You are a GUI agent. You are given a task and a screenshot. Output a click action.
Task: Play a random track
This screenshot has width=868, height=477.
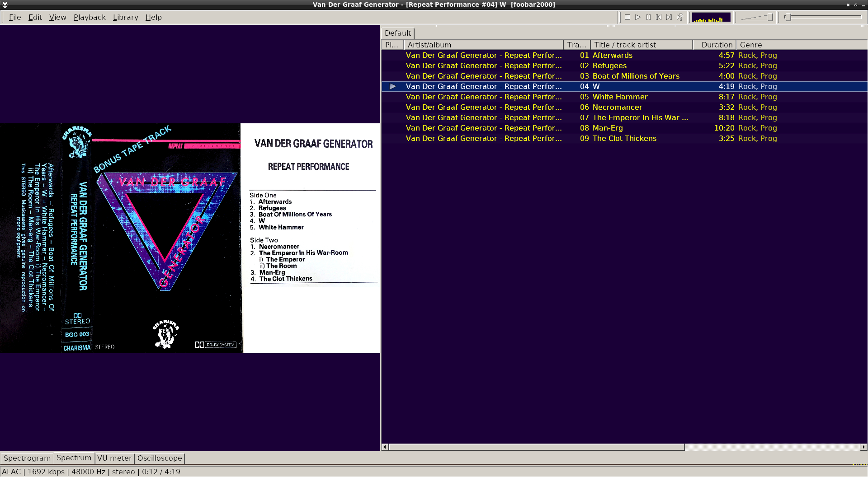(680, 17)
